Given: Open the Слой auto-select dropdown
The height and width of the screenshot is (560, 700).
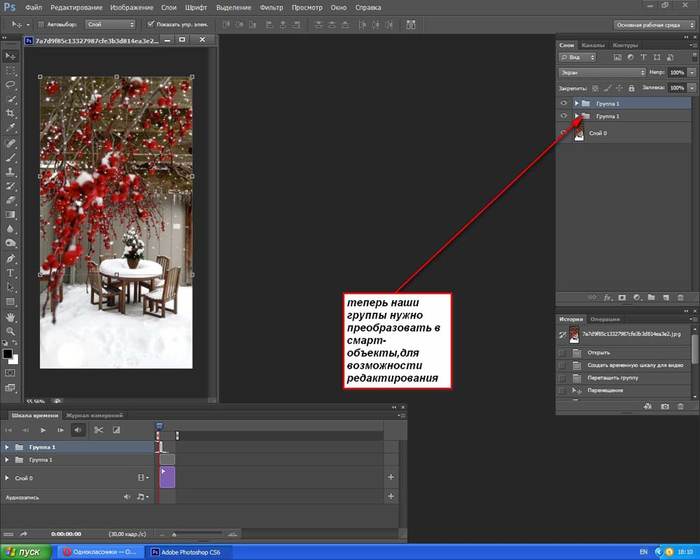Looking at the screenshot, I should pos(110,25).
